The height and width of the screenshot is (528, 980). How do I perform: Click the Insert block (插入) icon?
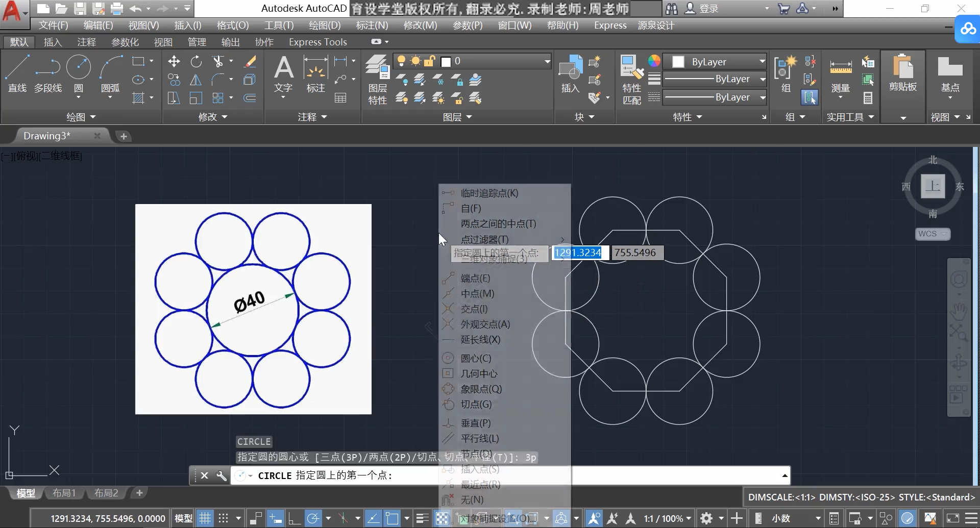tap(571, 74)
